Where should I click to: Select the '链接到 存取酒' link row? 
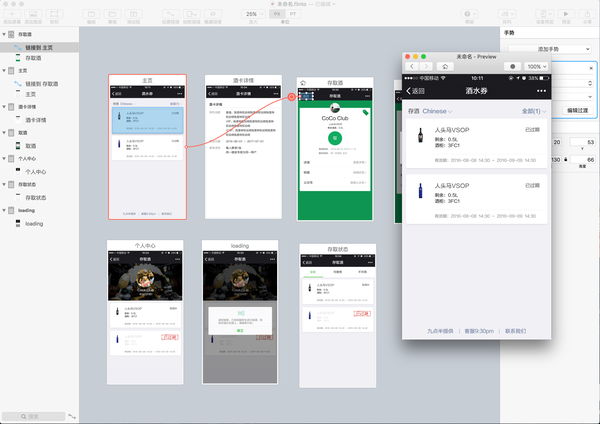point(39,84)
